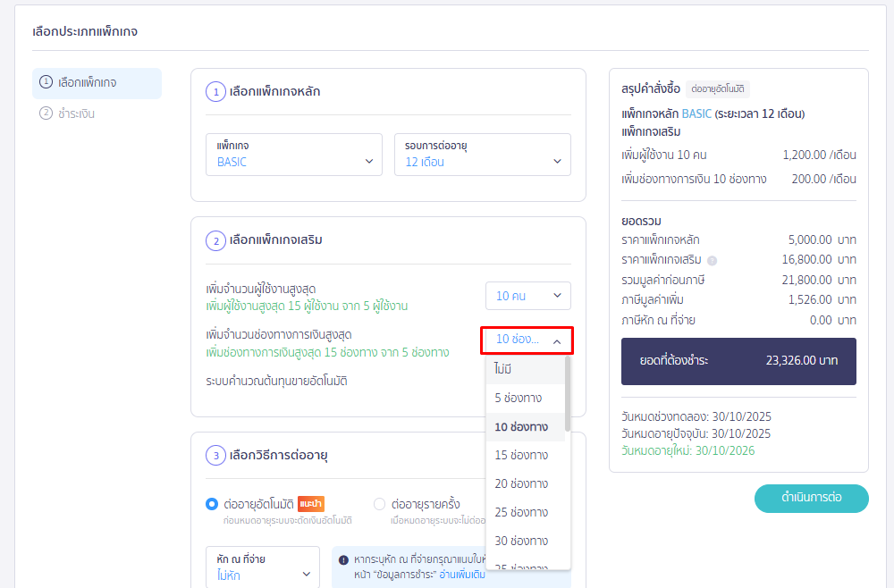Click the exclamation icon in the blue notice
This screenshot has height=588, width=894.
tap(343, 560)
